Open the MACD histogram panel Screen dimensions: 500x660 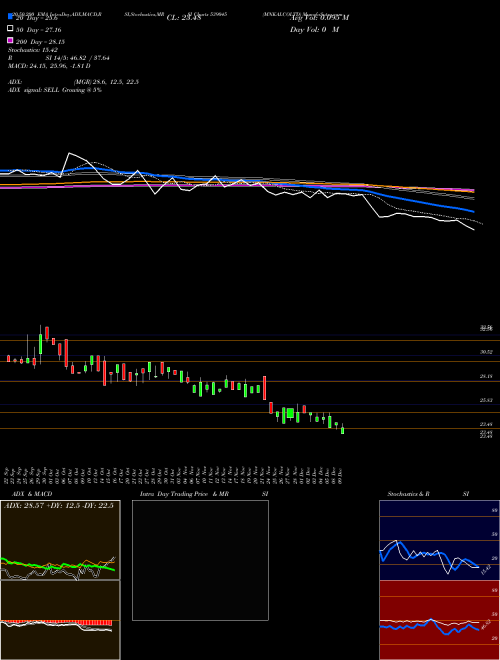click(x=60, y=620)
